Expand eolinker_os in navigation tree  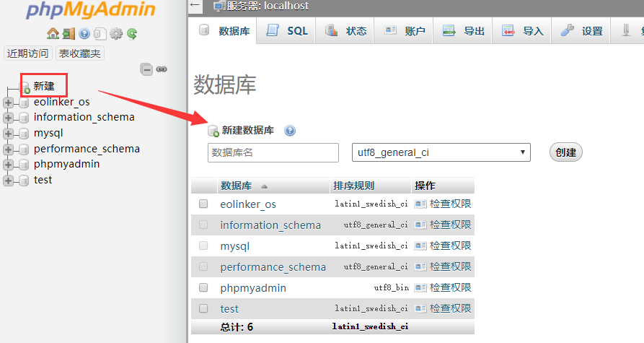[8, 103]
